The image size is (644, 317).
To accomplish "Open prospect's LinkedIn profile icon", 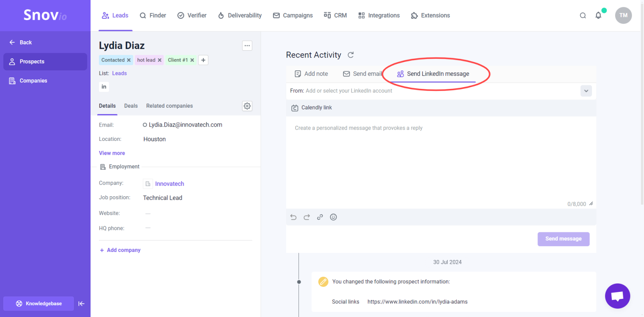I will tap(104, 87).
